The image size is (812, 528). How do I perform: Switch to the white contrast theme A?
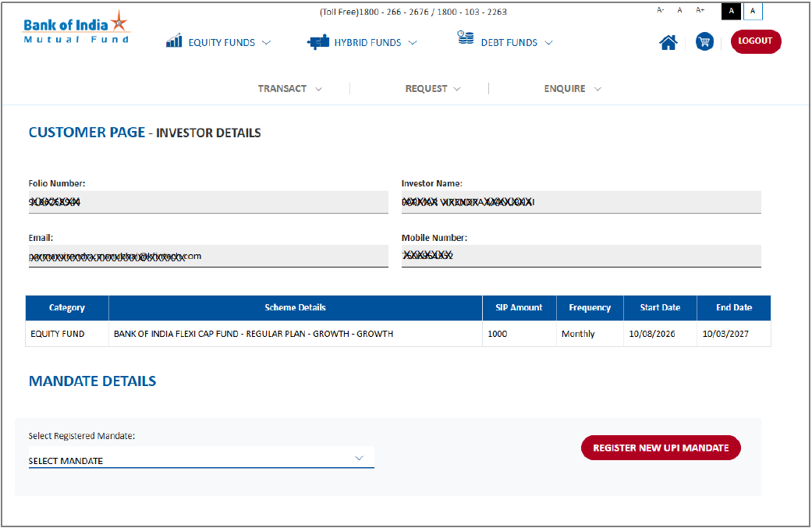click(x=753, y=11)
